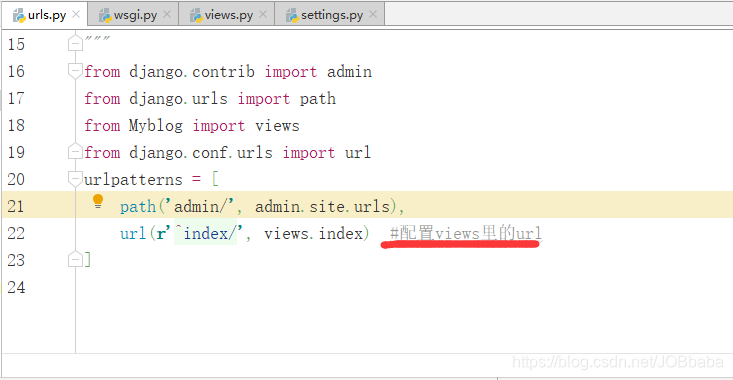Click the views.py Python file icon
The height and width of the screenshot is (380, 733).
coord(196,15)
